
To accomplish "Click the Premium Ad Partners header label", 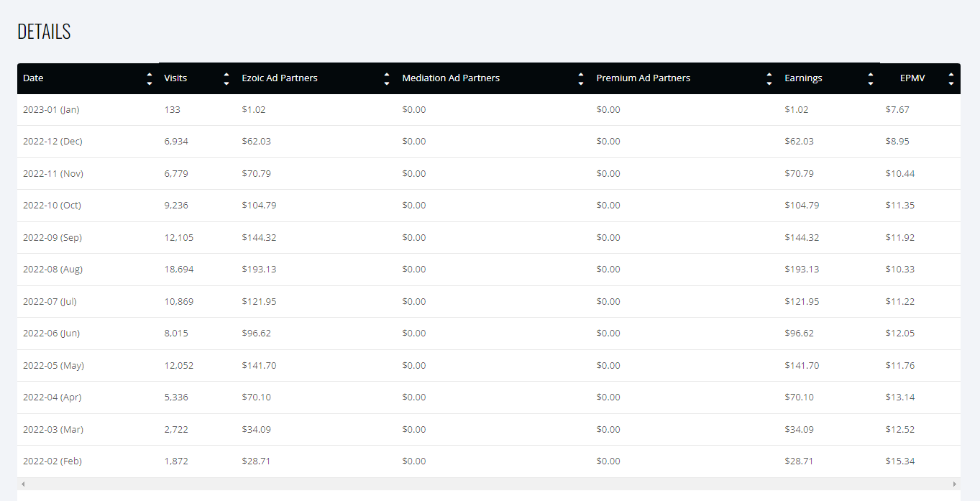I will click(x=644, y=78).
